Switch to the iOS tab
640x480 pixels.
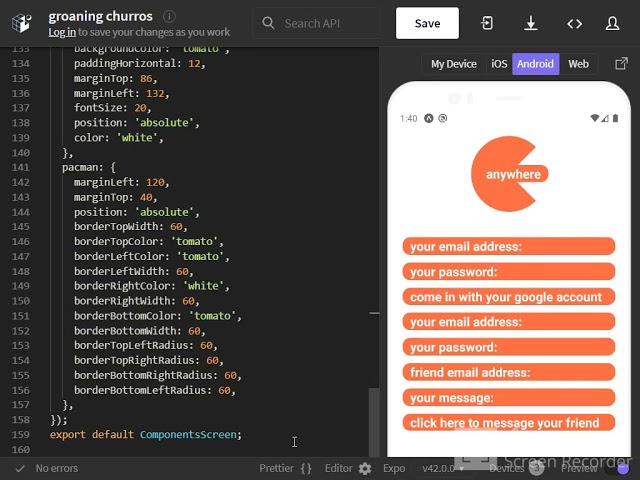click(499, 64)
